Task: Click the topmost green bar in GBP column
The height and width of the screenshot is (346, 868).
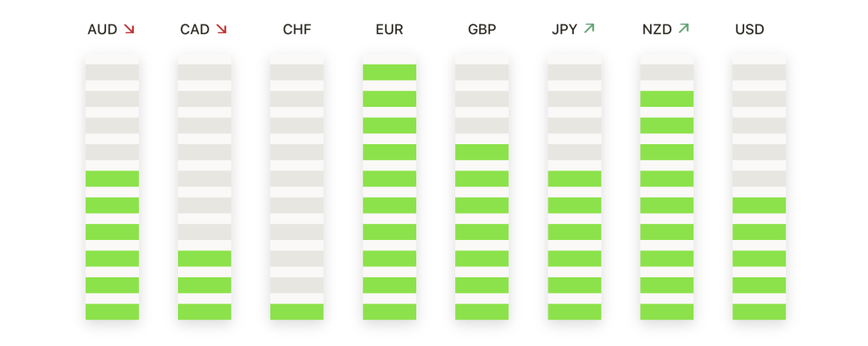Action: (482, 153)
